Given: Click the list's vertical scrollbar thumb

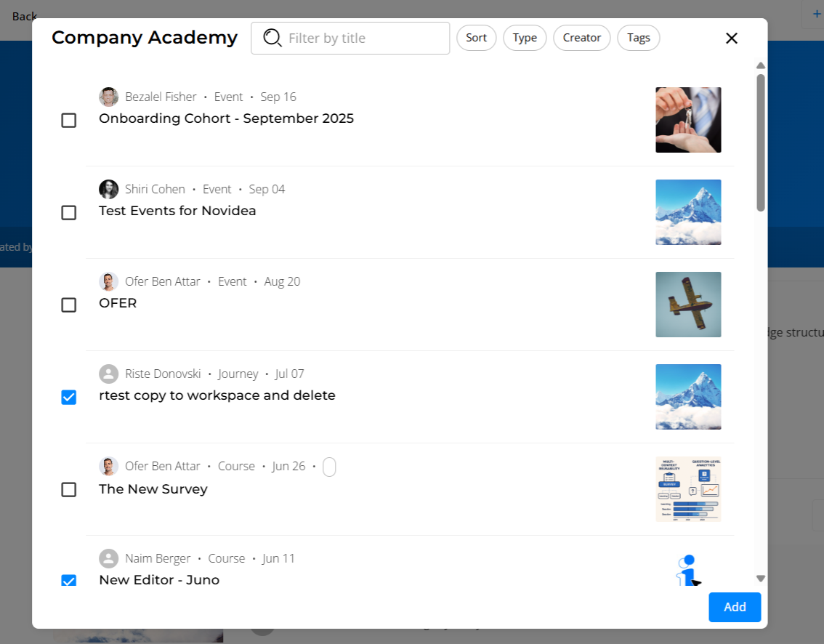Looking at the screenshot, I should tap(761, 142).
